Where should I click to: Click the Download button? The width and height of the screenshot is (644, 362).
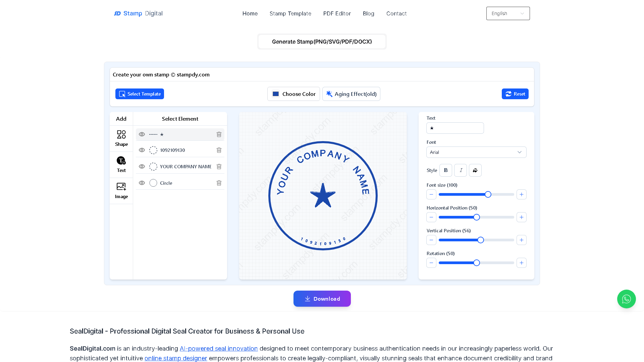tap(322, 299)
